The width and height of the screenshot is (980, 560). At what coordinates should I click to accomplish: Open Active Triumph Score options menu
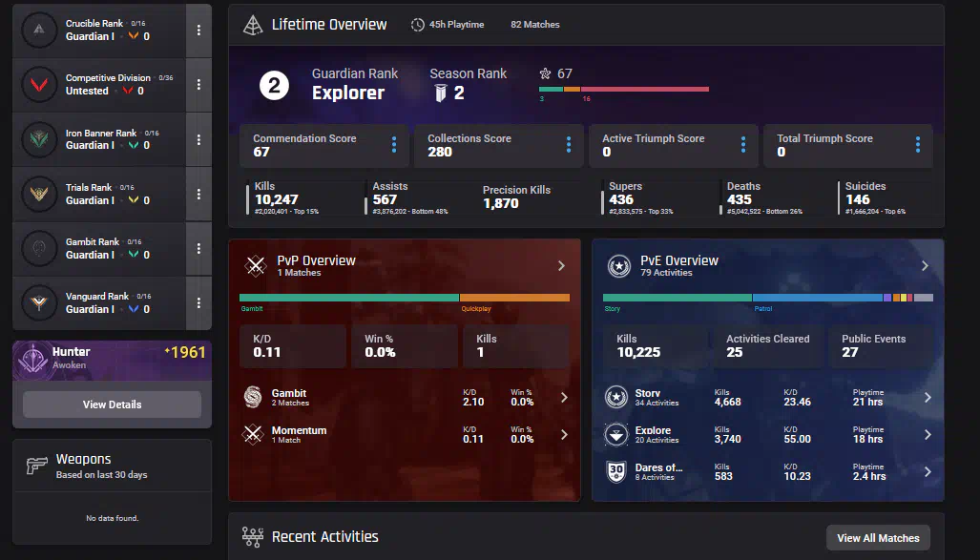pos(743,145)
